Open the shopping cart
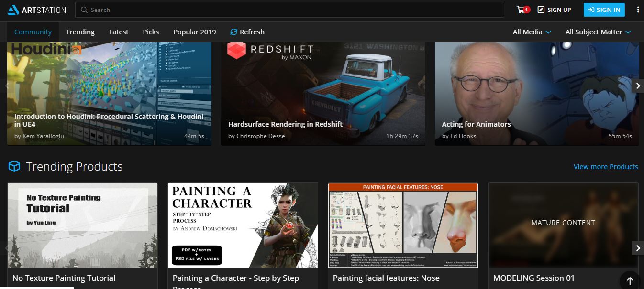Screen dimensions: 644x289 (523, 10)
